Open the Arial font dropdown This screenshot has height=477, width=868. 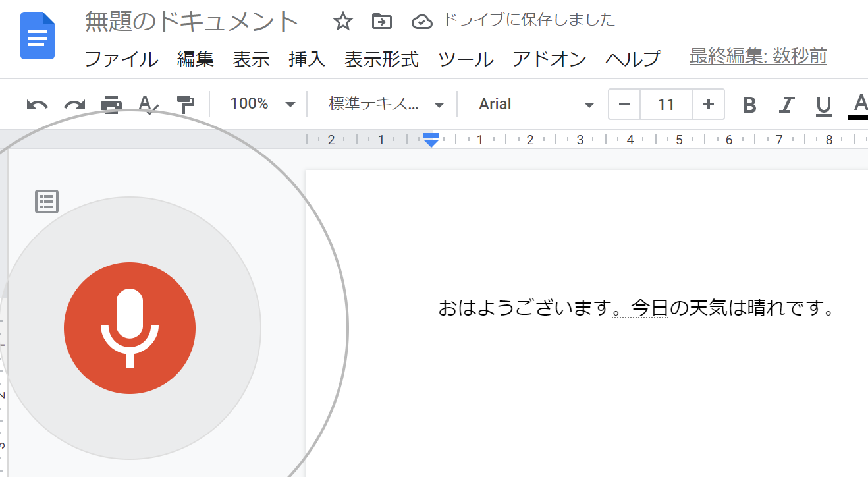[x=536, y=104]
